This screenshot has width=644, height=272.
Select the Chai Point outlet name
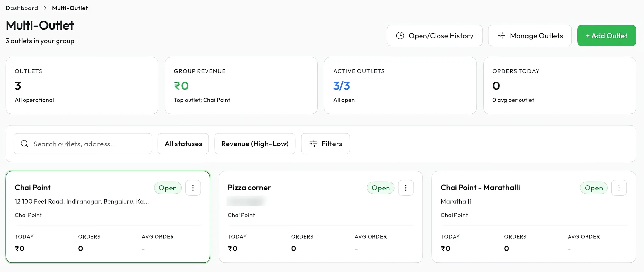(x=33, y=188)
